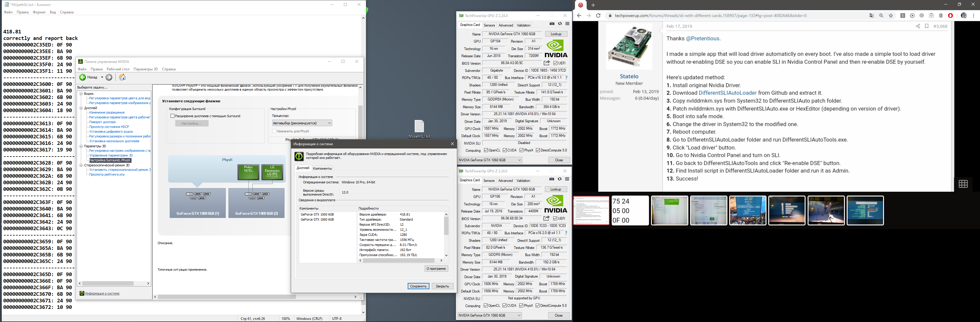
Task: Click the Сохранить button in system info dialog
Action: pyautogui.click(x=418, y=286)
